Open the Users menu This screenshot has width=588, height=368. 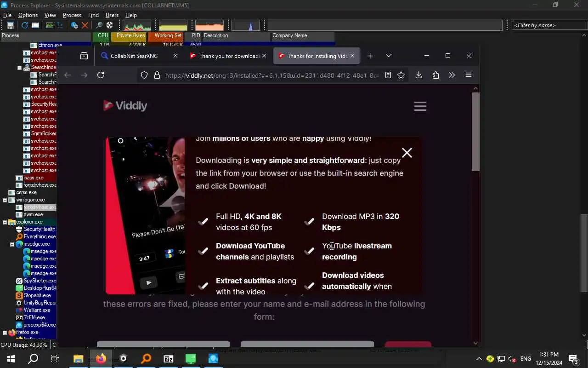click(x=112, y=15)
